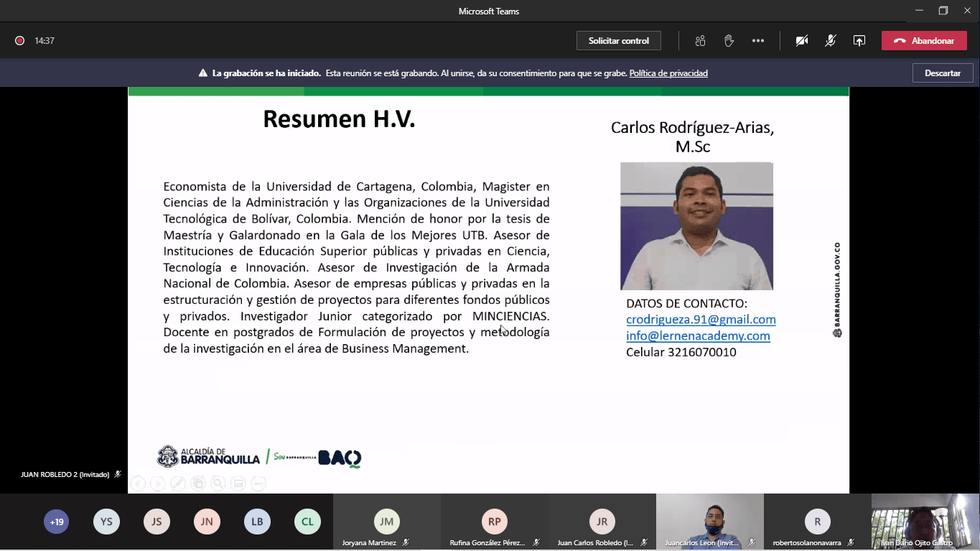Click the crodrigueza.91@gmail.com email link
980x551 pixels.
coord(701,320)
